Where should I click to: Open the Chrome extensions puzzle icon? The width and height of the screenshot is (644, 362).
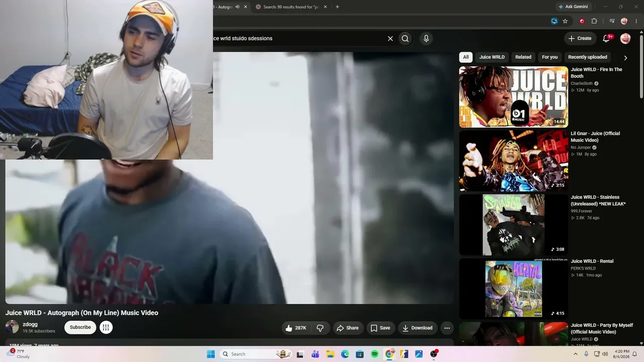tap(594, 21)
